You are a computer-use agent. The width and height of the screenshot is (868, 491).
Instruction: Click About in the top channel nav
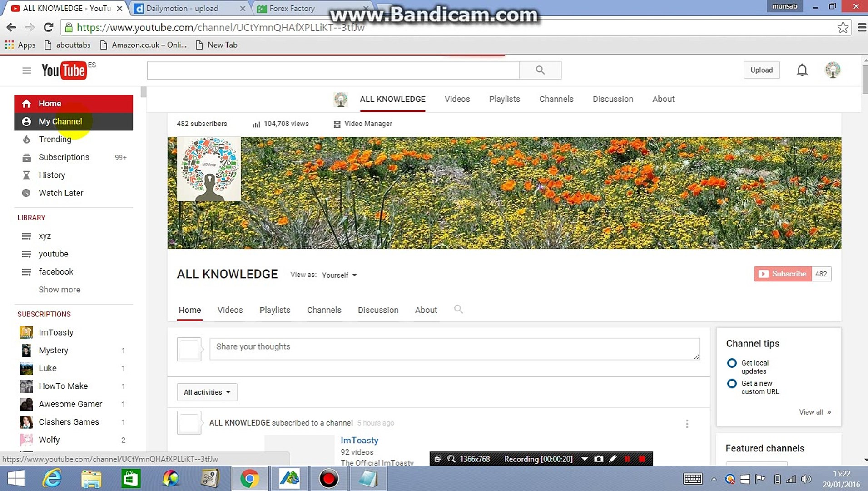[663, 99]
